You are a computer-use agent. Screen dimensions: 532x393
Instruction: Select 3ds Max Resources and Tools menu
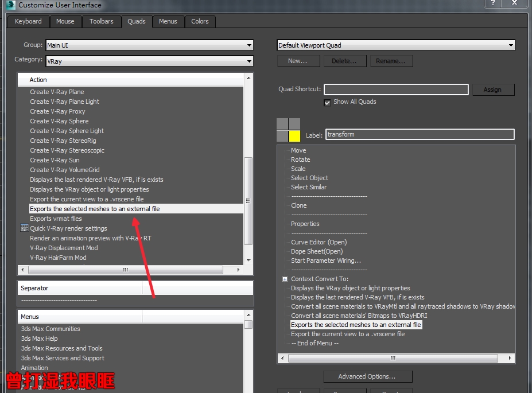[x=62, y=348]
